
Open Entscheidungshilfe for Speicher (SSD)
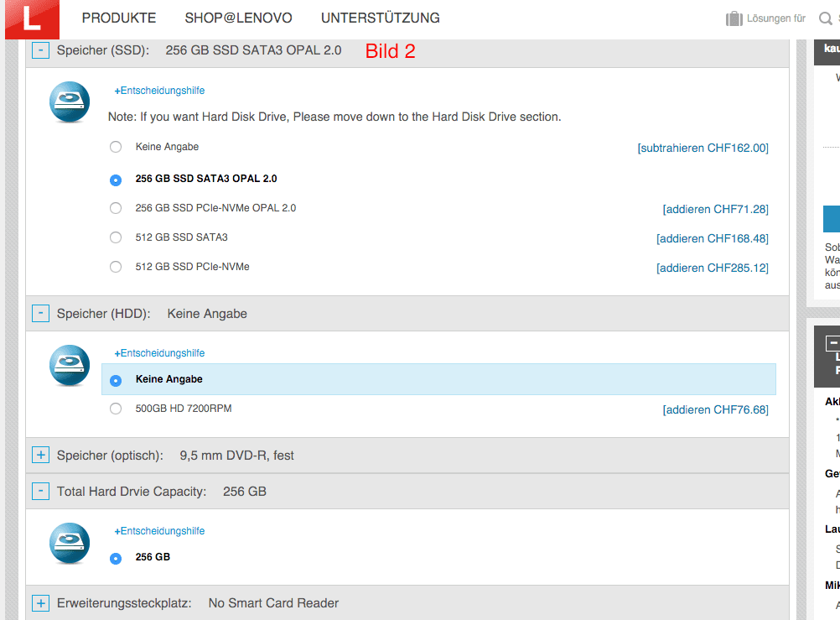[x=159, y=91]
